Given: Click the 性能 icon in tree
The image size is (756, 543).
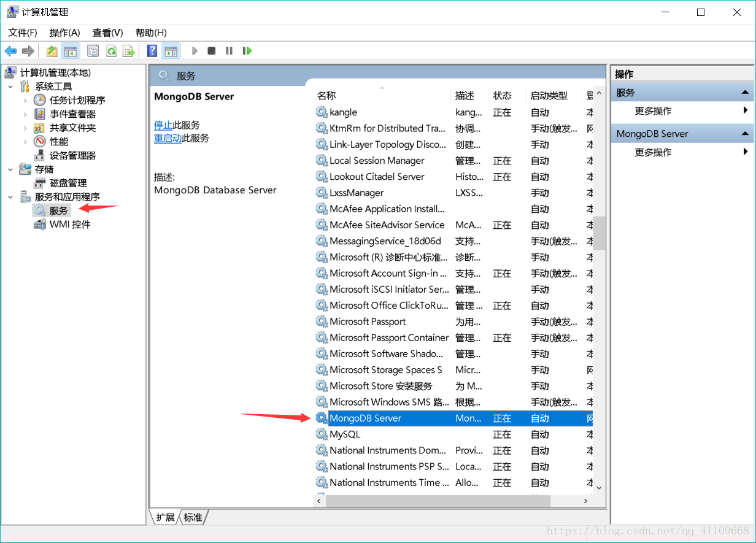Looking at the screenshot, I should (40, 142).
